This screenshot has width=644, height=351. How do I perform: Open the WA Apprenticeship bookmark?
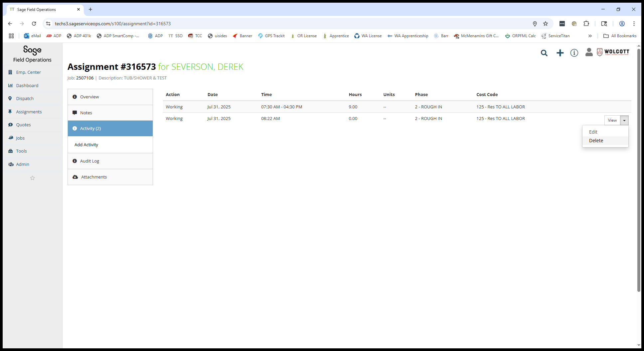pos(408,36)
